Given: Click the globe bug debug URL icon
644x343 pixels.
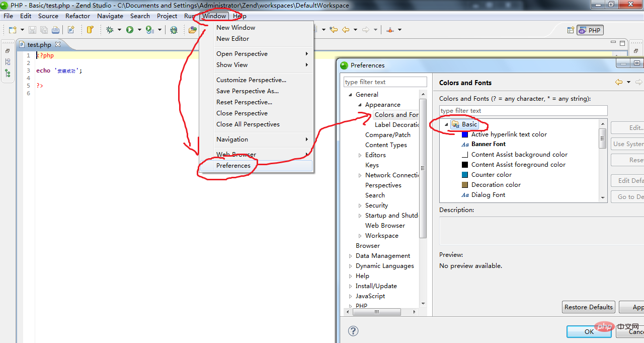Looking at the screenshot, I should point(174,30).
